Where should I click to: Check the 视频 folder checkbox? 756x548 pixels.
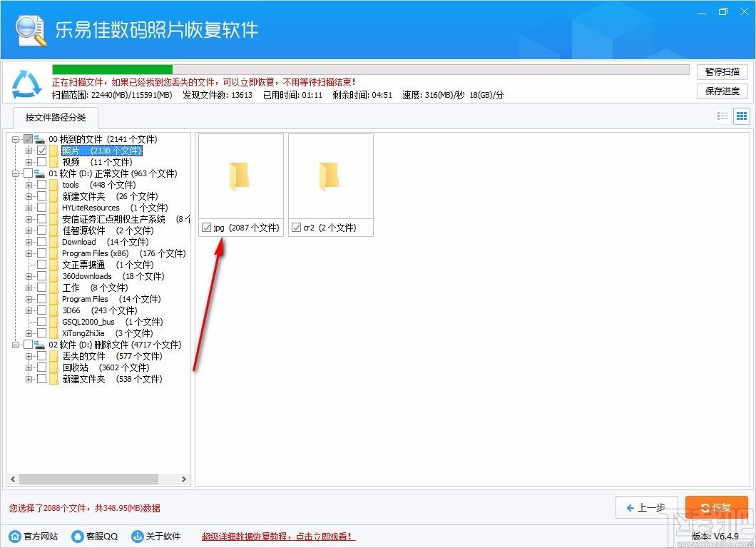(42, 162)
